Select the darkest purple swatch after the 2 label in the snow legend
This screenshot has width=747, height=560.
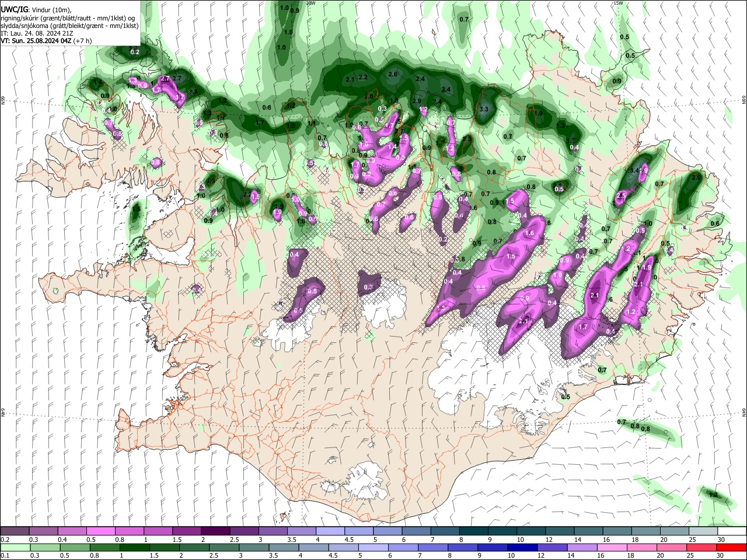click(215, 531)
